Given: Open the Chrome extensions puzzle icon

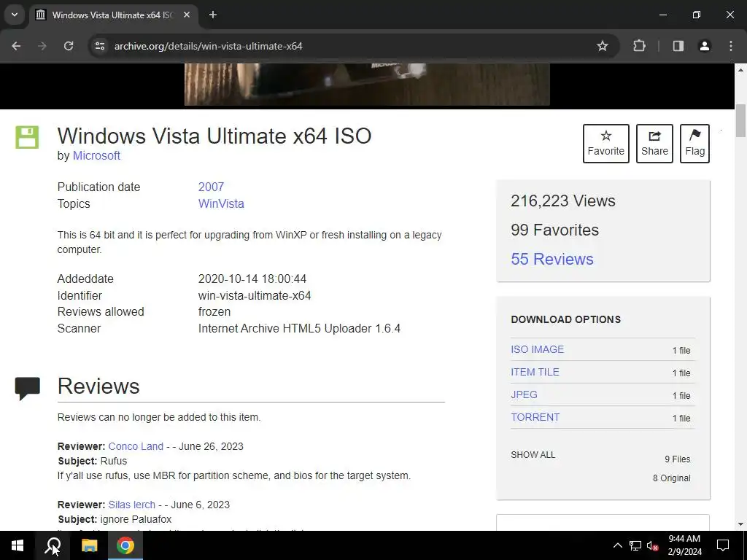Looking at the screenshot, I should (639, 46).
